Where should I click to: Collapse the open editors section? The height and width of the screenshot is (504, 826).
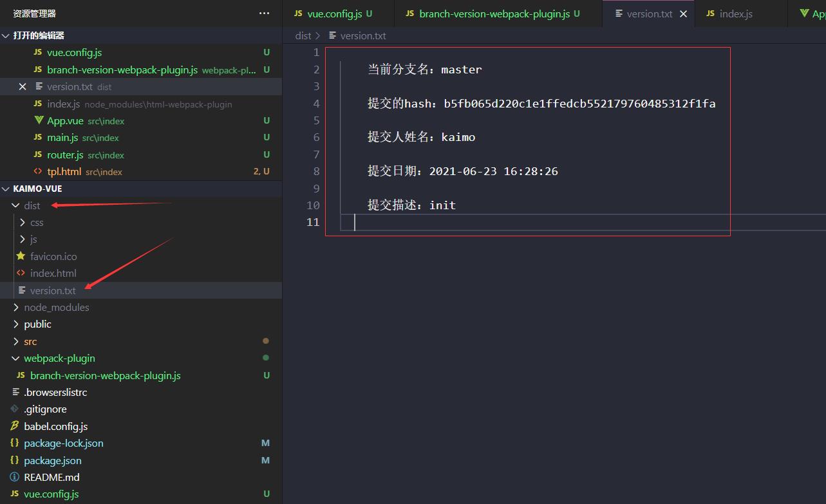click(6, 35)
